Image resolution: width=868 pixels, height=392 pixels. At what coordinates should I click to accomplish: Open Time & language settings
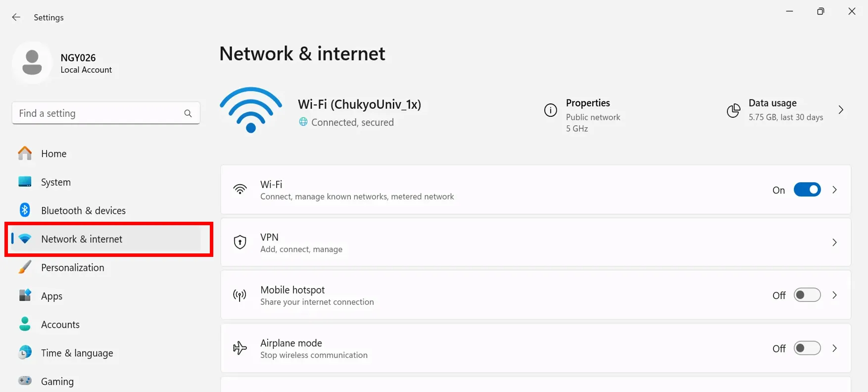click(77, 353)
